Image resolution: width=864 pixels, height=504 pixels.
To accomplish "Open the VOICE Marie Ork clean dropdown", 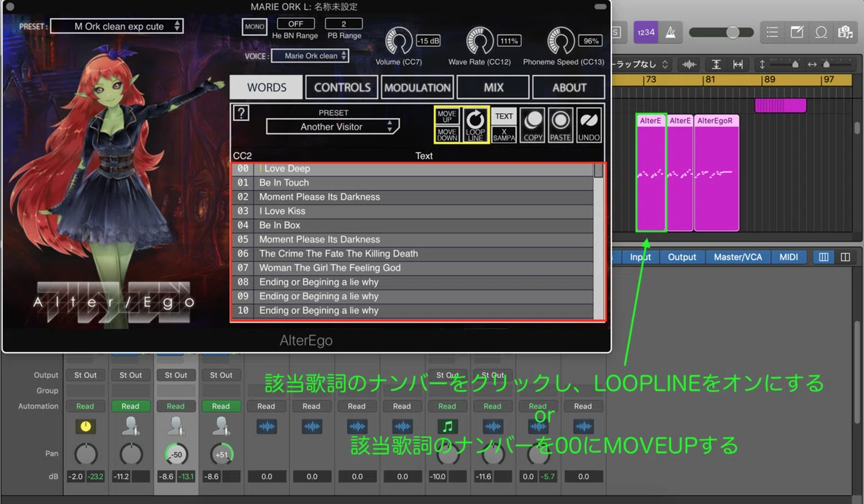I will (x=311, y=55).
